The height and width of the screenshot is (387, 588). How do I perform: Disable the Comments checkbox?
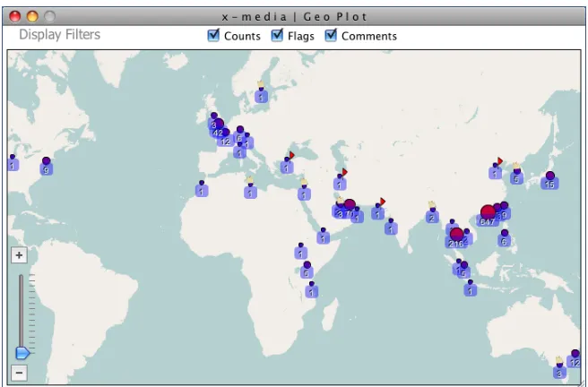(331, 36)
